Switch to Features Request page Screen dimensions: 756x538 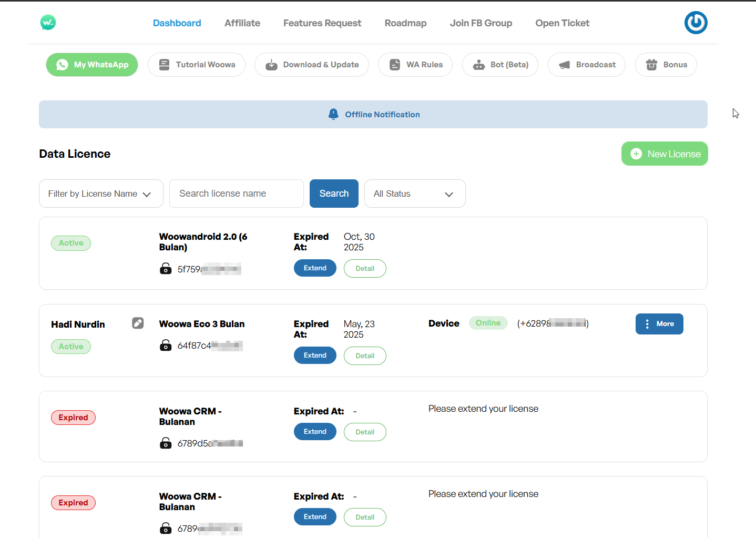(322, 23)
